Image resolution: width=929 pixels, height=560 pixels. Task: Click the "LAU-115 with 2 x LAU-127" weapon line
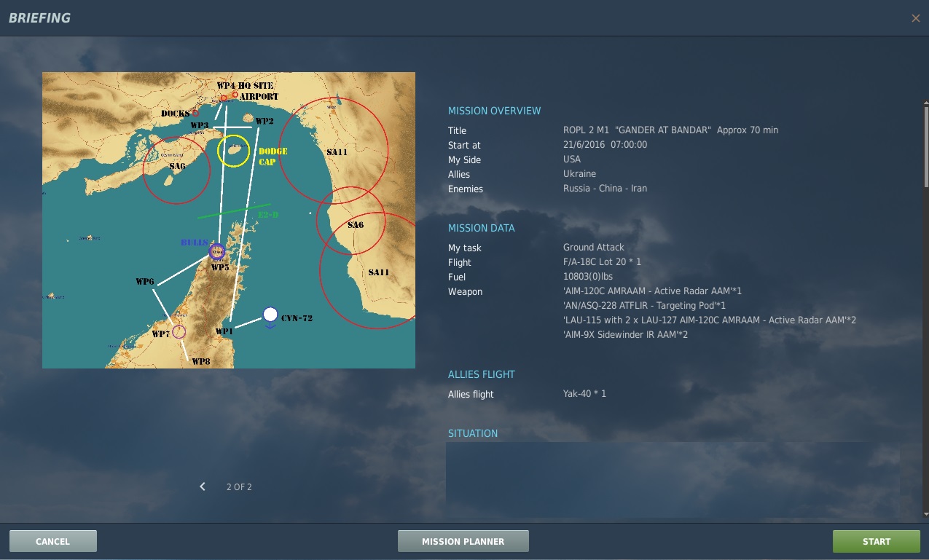point(710,320)
